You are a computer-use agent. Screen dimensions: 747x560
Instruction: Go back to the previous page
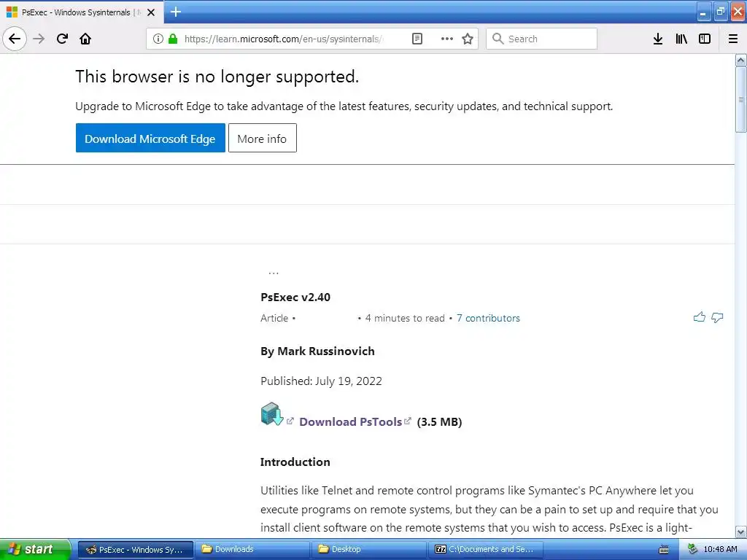pyautogui.click(x=15, y=39)
